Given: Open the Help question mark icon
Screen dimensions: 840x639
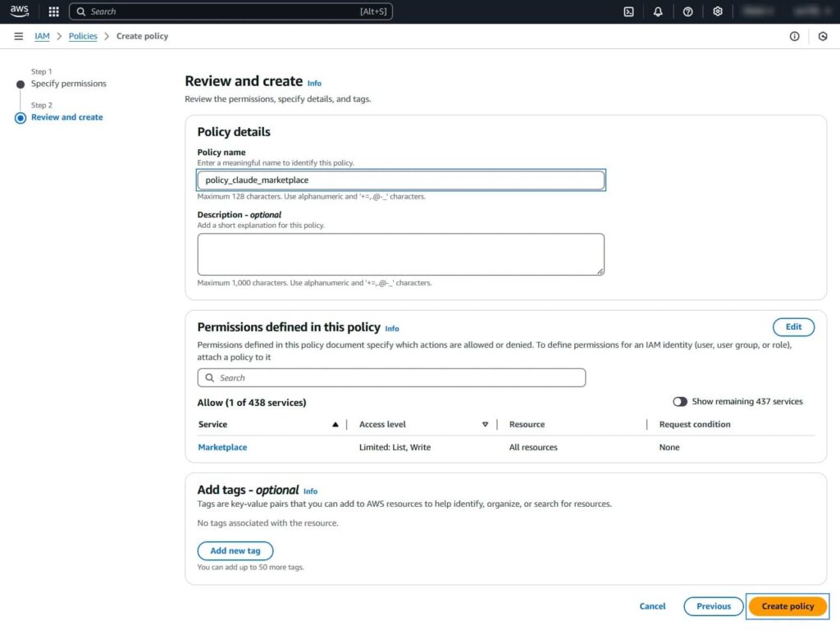Looking at the screenshot, I should 687,11.
